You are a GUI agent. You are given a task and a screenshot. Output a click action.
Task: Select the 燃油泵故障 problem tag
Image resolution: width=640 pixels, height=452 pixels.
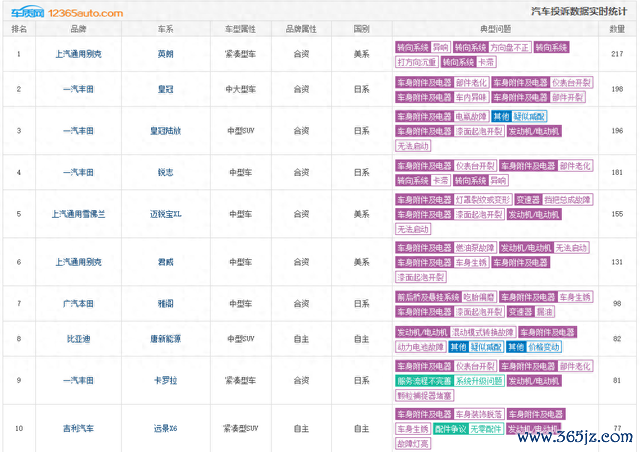[x=475, y=248]
